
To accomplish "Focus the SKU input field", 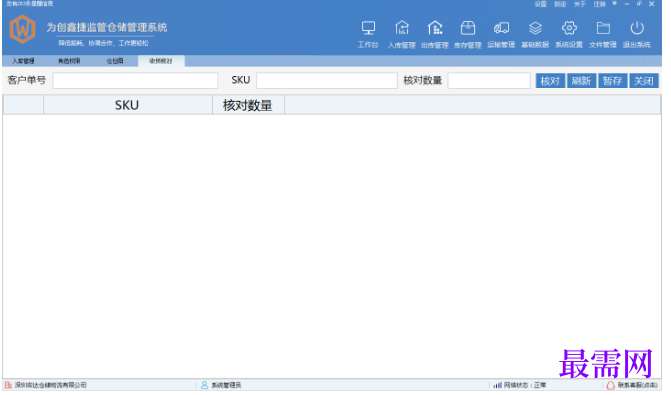I will tap(327, 80).
